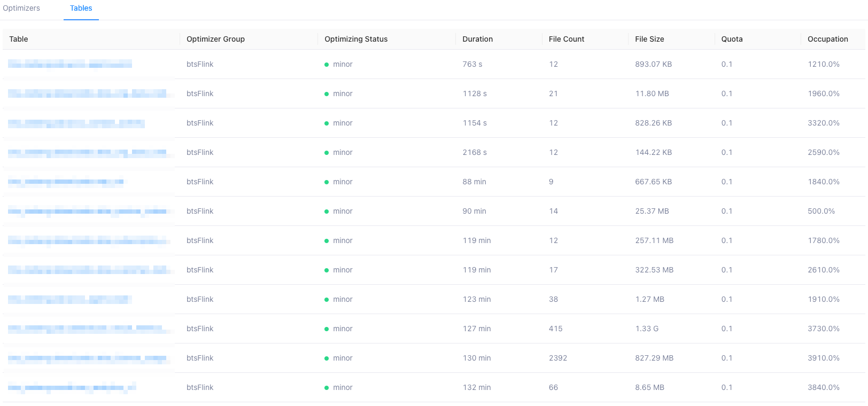
Task: Click the 828.26 KB file size
Action: (x=654, y=123)
